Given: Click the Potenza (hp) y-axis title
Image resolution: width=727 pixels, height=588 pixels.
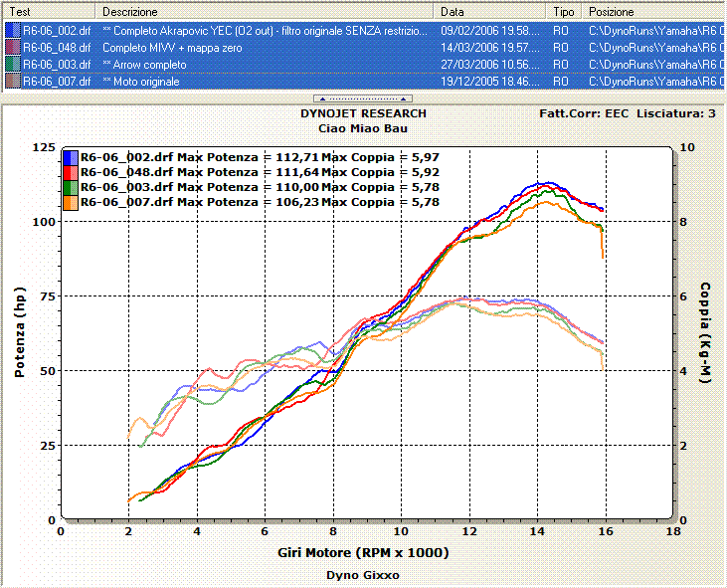Looking at the screenshot, I should pyautogui.click(x=19, y=334).
